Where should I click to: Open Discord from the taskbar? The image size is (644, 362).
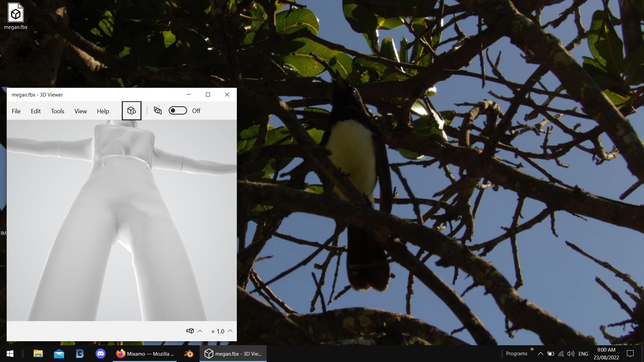101,354
